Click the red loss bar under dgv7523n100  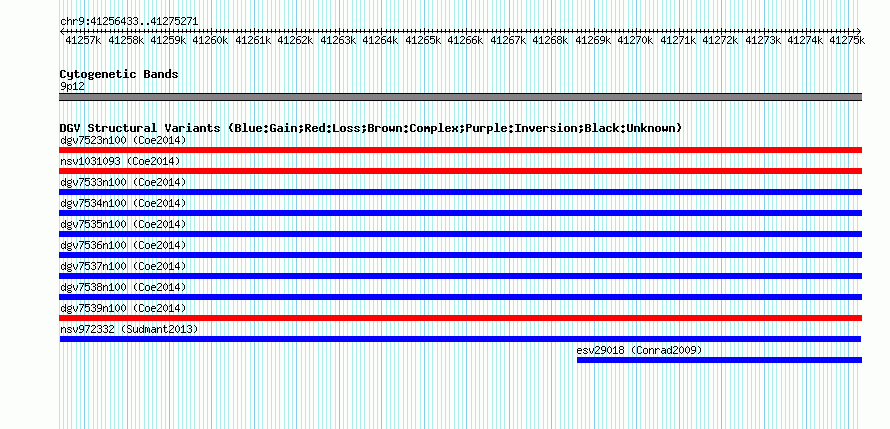point(460,150)
